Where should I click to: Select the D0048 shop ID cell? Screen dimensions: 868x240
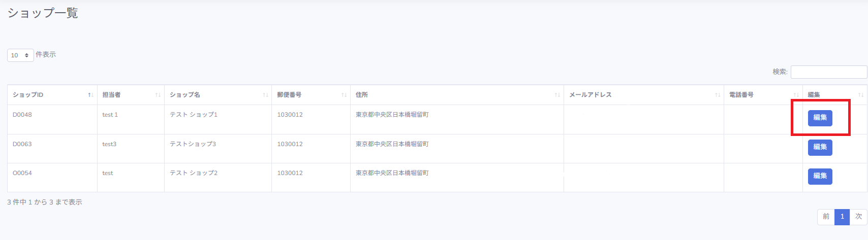point(22,115)
